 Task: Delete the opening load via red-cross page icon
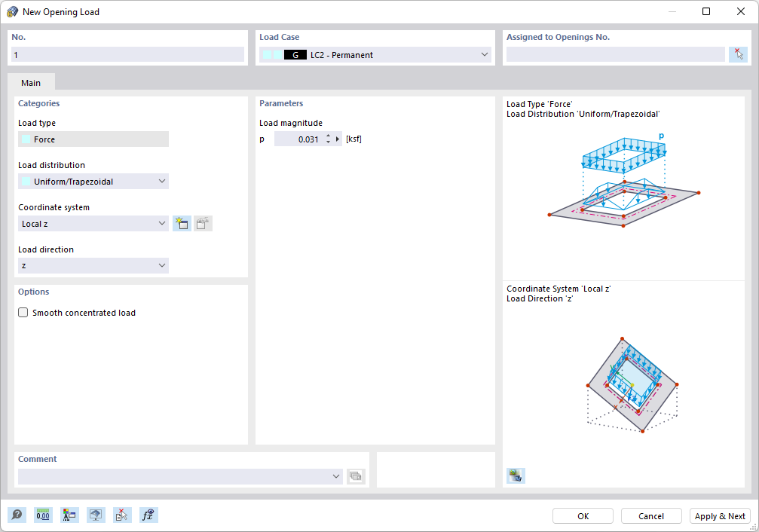[x=122, y=515]
